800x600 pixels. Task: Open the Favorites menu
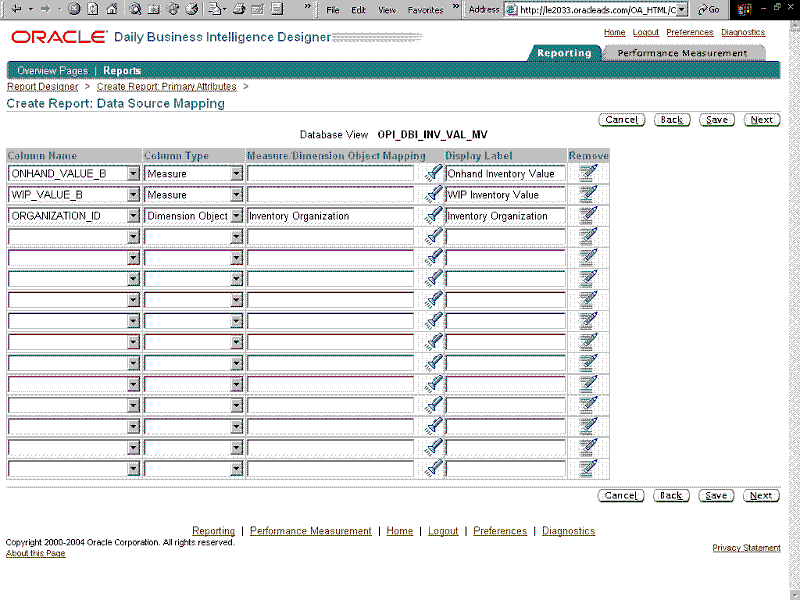(426, 10)
